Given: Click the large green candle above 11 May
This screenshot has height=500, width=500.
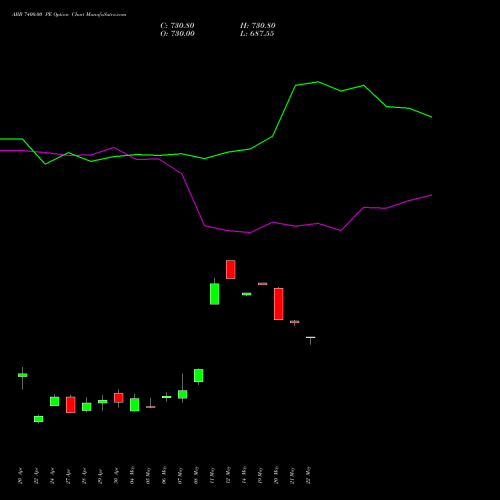Looking at the screenshot, I should click(x=215, y=294).
